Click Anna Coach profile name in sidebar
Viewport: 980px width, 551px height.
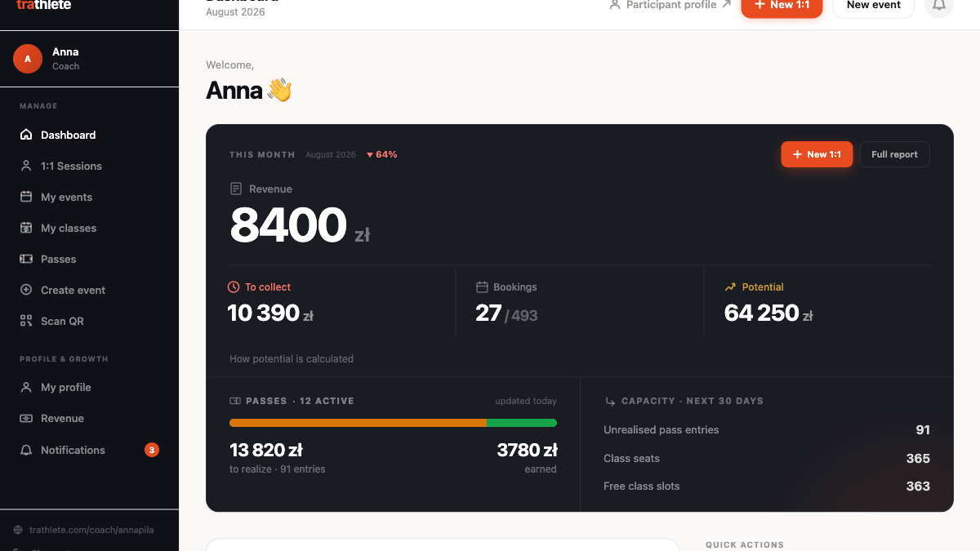tap(65, 59)
